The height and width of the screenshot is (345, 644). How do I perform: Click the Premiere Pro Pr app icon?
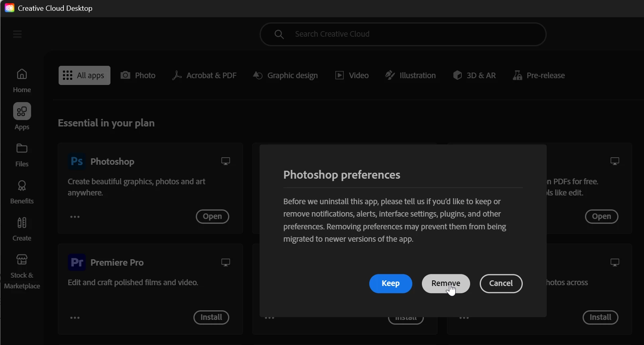77,262
